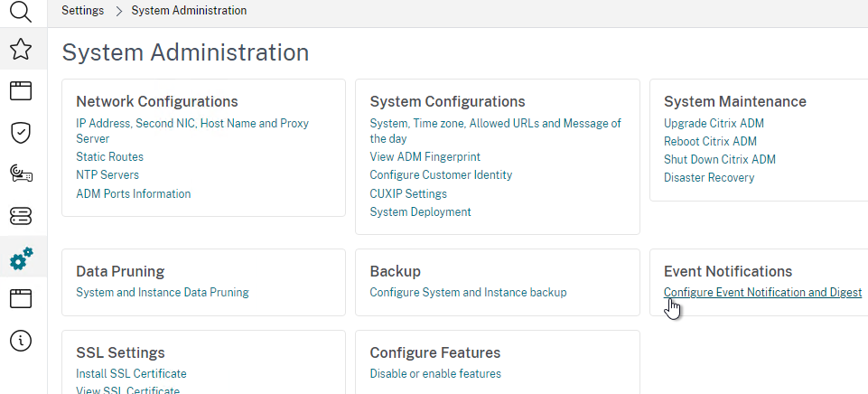This screenshot has width=868, height=394.
Task: Click the upper window icon below the star
Action: pos(21,90)
